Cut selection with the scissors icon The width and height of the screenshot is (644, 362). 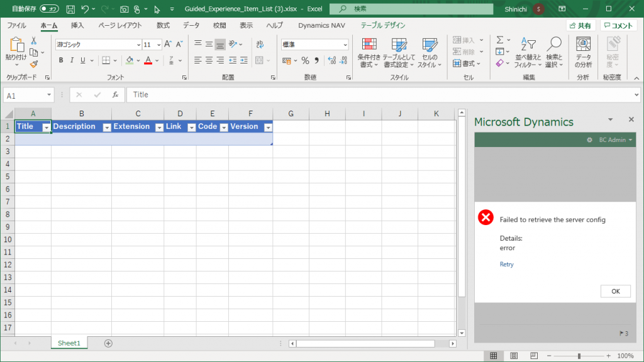click(34, 41)
